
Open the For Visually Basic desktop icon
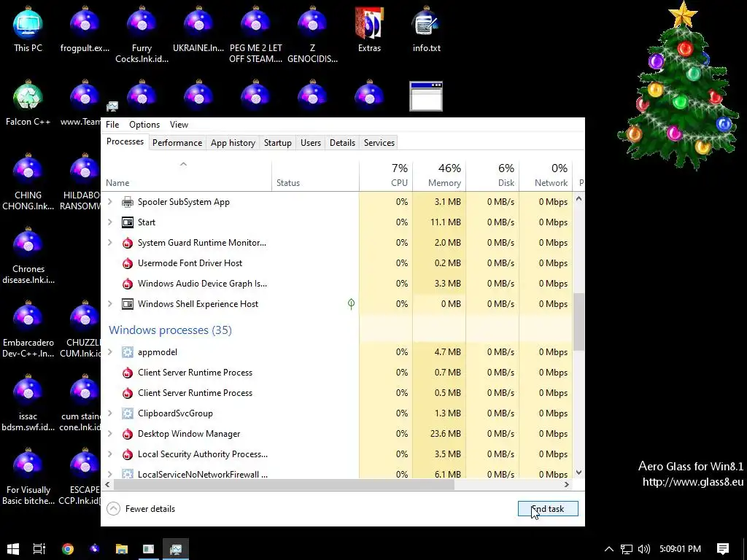[28, 476]
